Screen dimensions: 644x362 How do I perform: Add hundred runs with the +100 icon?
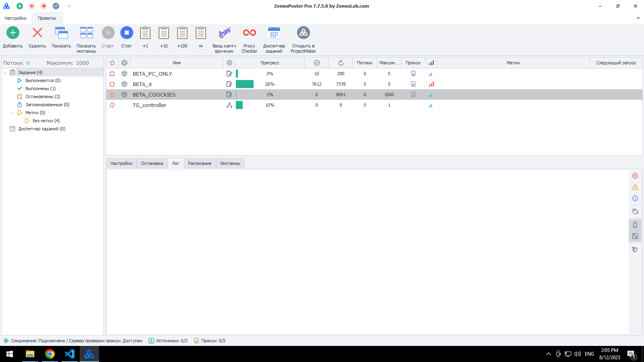point(182,33)
